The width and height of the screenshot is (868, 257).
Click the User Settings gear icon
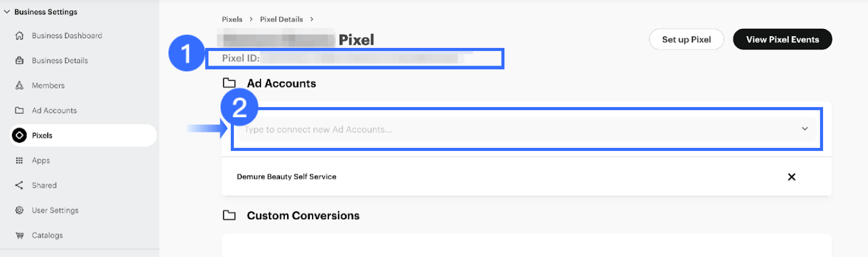[19, 211]
